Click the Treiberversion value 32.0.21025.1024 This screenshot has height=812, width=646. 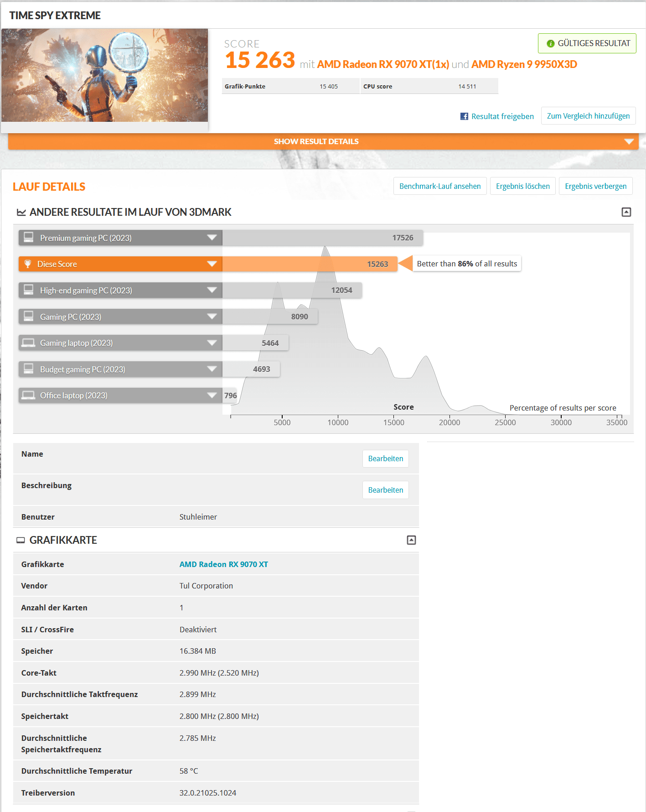coord(208,793)
